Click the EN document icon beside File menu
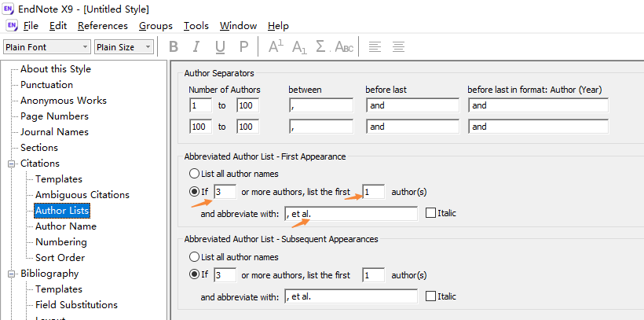The height and width of the screenshot is (320, 644). (x=13, y=25)
